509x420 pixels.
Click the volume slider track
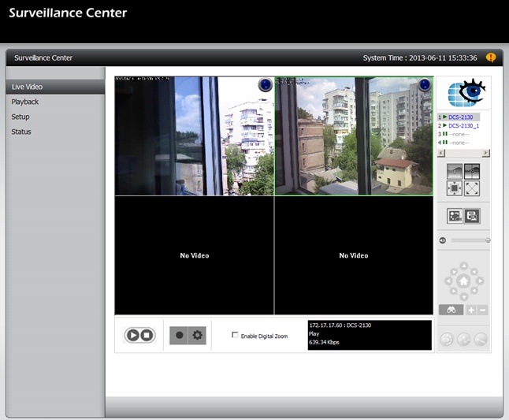coord(470,240)
